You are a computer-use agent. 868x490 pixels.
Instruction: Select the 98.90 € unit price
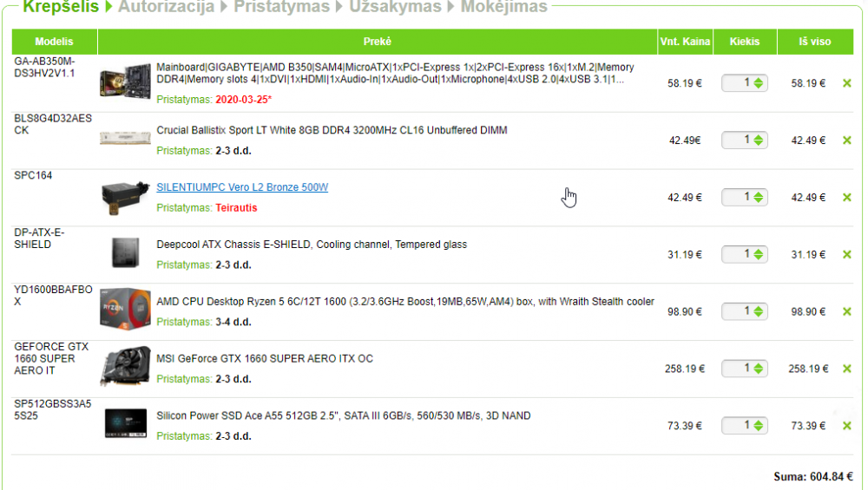pos(685,312)
